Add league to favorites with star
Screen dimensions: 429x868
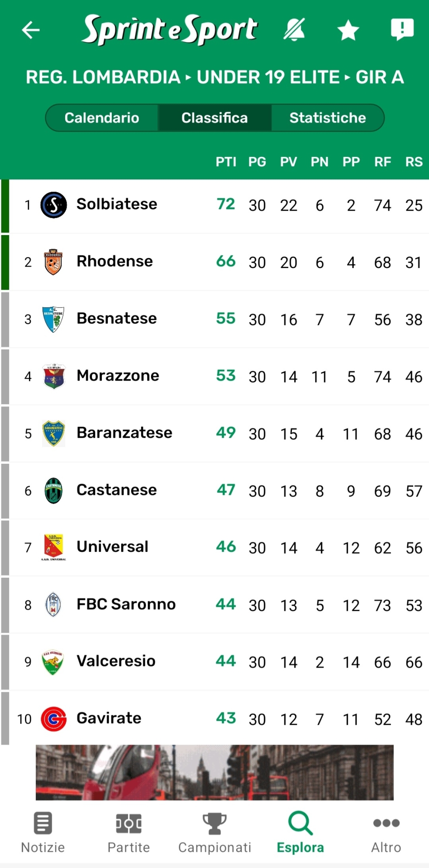pyautogui.click(x=348, y=30)
